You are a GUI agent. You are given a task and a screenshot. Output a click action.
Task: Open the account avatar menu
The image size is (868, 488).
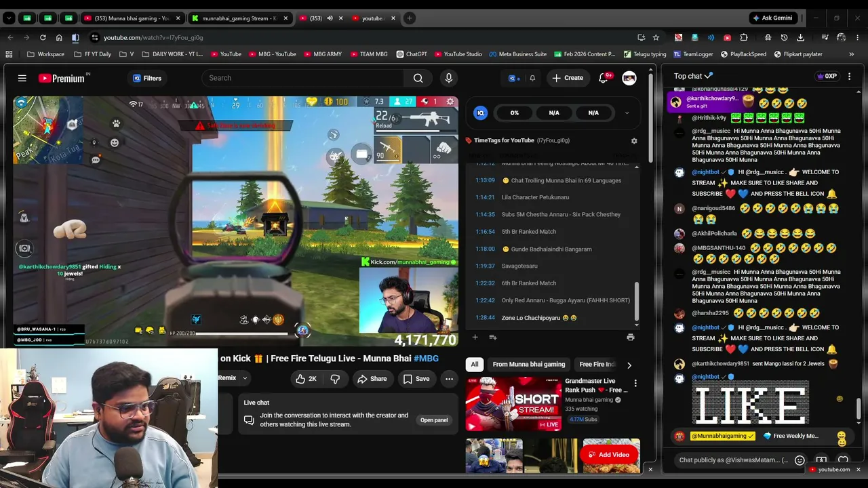tap(629, 78)
